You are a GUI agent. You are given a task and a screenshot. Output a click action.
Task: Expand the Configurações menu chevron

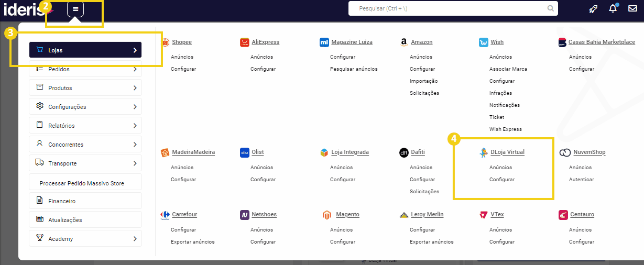(135, 107)
